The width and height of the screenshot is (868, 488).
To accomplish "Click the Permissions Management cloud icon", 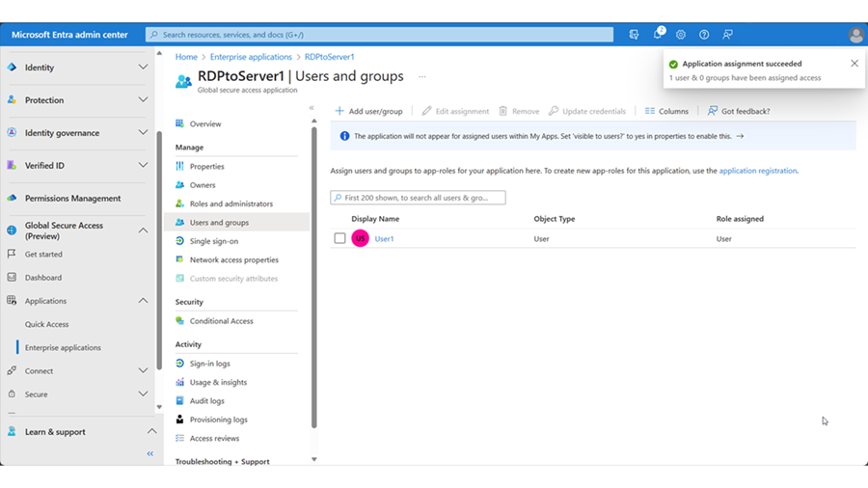I will (x=12, y=198).
